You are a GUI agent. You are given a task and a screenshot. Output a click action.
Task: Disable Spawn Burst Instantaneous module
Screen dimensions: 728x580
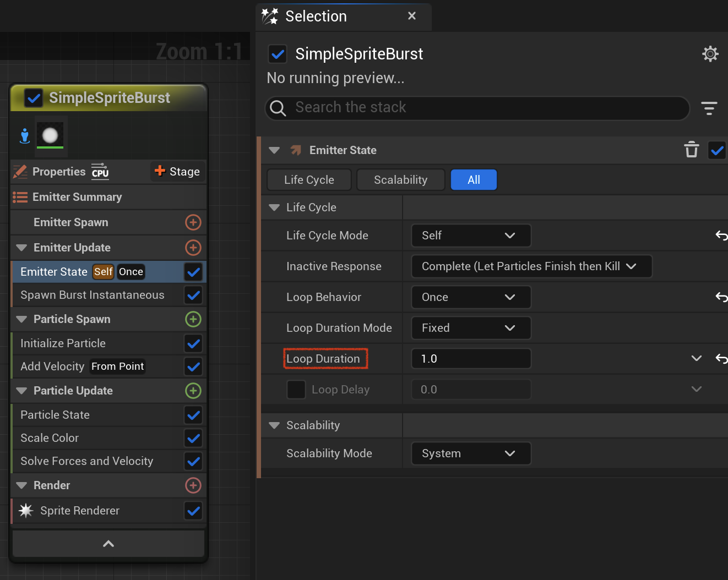pos(193,295)
